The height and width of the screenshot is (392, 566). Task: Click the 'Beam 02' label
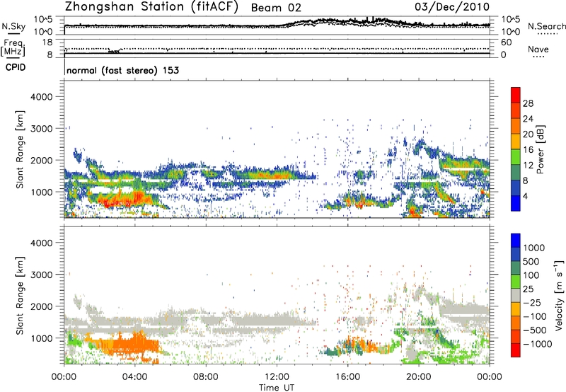coord(276,8)
